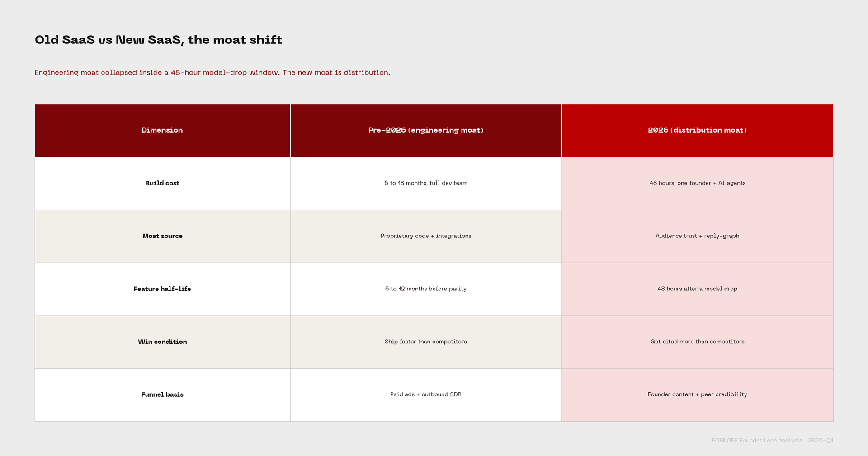Click the cell 'Paid ads + outbound SDR'
The height and width of the screenshot is (456, 868).
click(x=426, y=395)
